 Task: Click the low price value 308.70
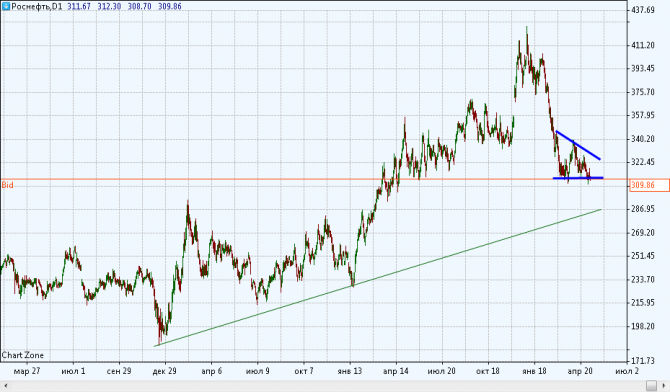(x=139, y=6)
